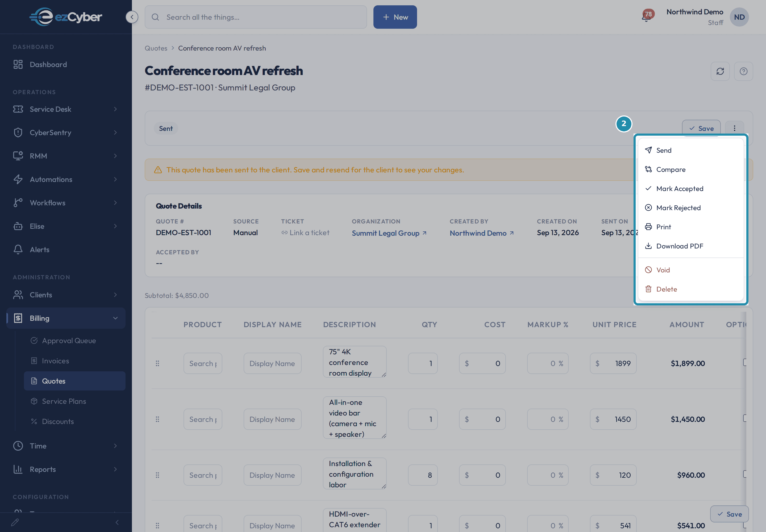Toggle the optional checkbox for the installation labor row
Viewport: 766px width, 532px height.
tap(744, 474)
